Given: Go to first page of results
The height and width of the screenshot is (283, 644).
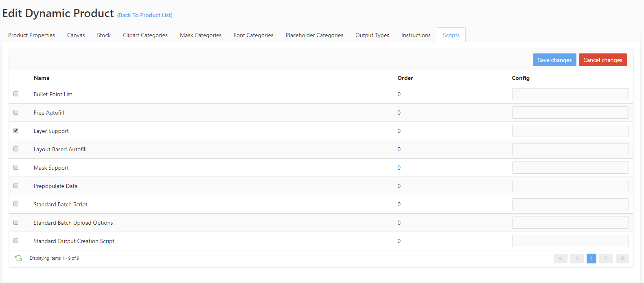Looking at the screenshot, I should (560, 258).
